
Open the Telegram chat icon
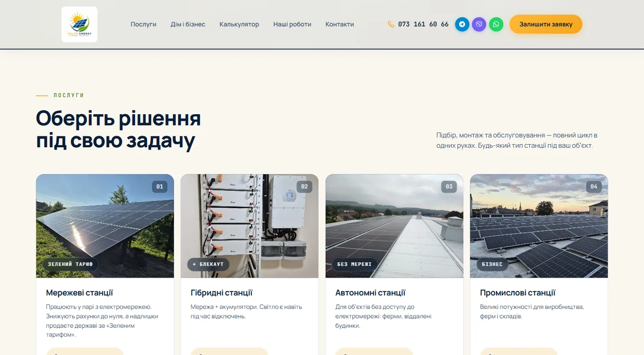pos(462,24)
